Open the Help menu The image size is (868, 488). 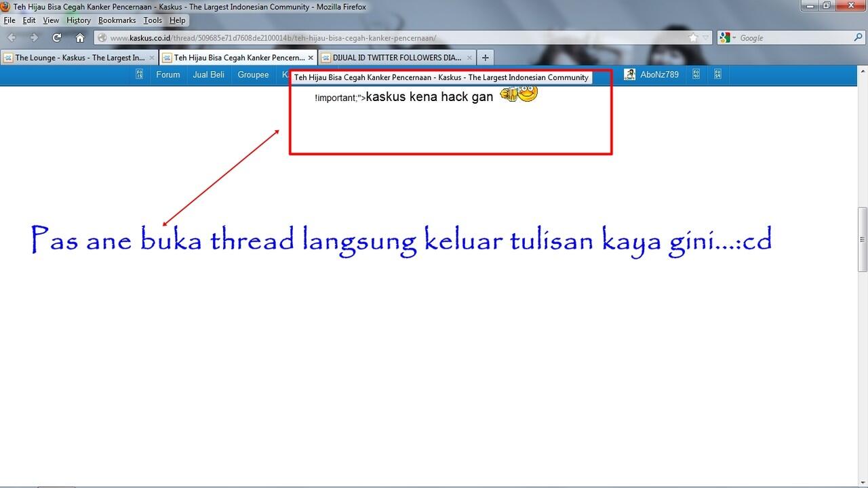tap(177, 20)
